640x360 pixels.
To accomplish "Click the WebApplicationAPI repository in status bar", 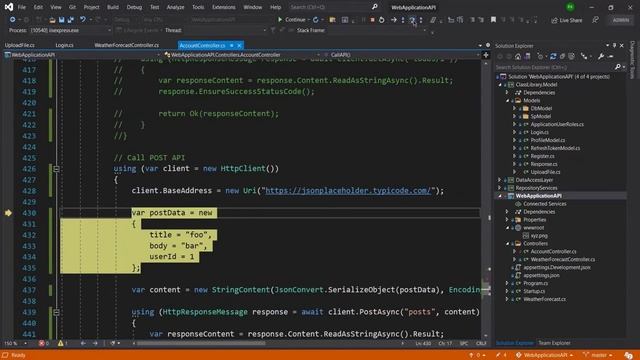I will [544, 355].
